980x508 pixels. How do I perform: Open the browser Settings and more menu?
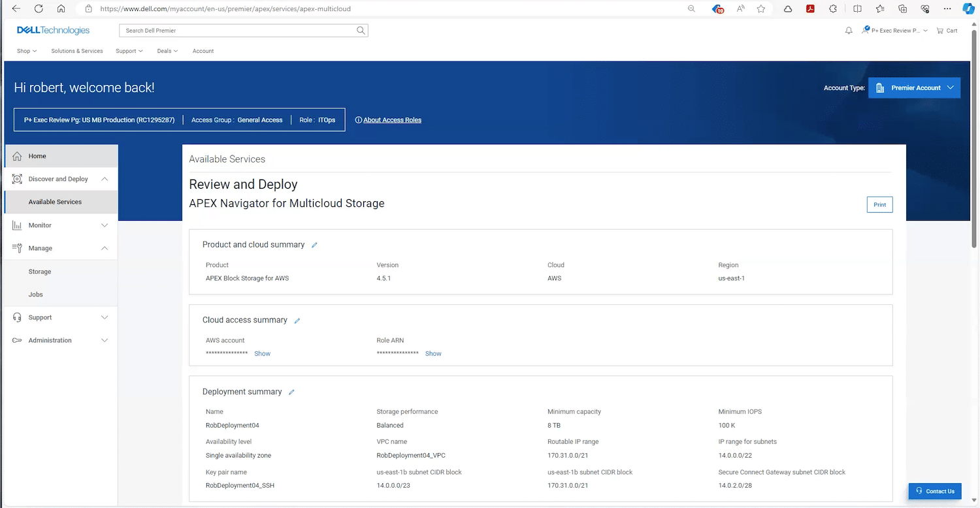point(948,9)
